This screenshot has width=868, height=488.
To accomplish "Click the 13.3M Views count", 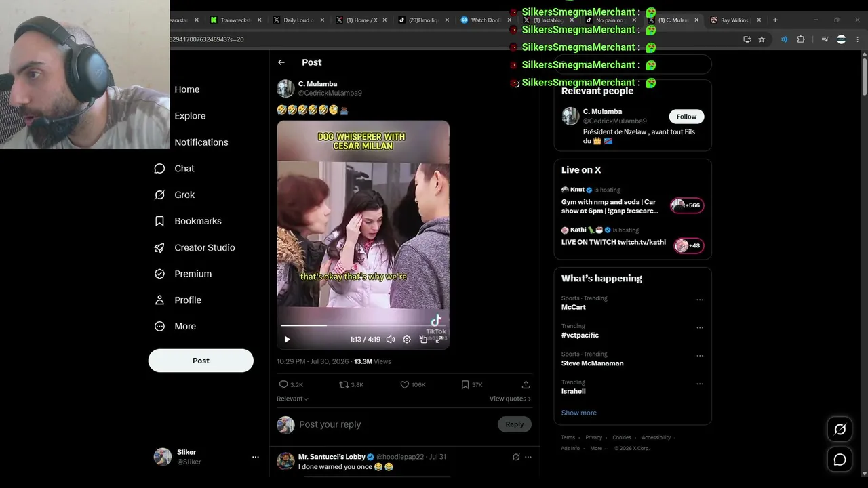I will coord(372,362).
